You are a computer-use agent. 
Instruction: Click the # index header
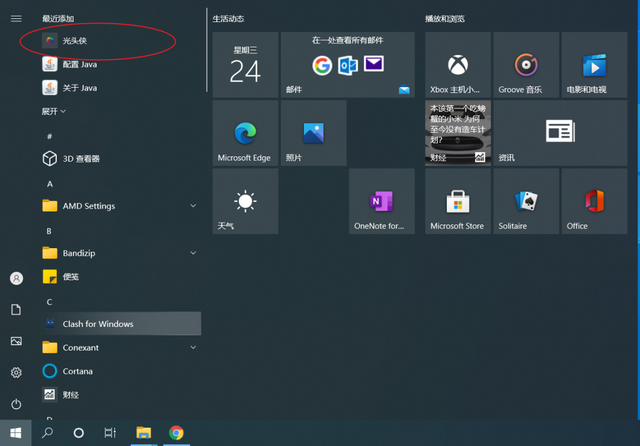coord(49,136)
